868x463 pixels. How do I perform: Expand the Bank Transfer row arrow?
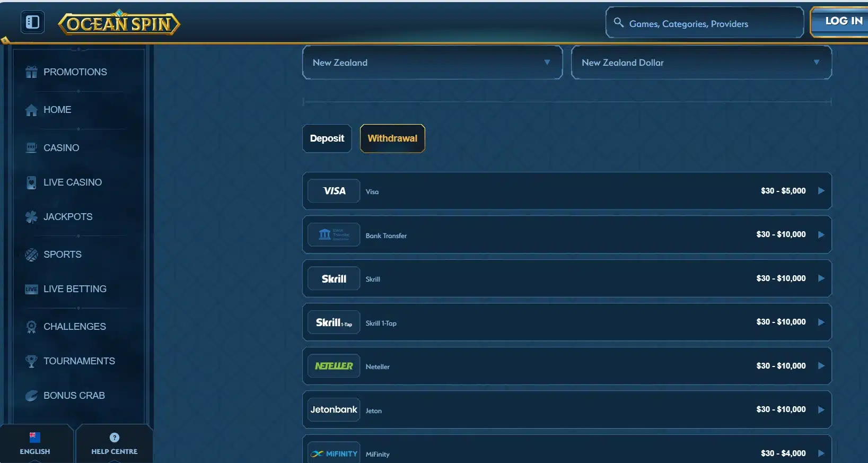[x=821, y=234]
